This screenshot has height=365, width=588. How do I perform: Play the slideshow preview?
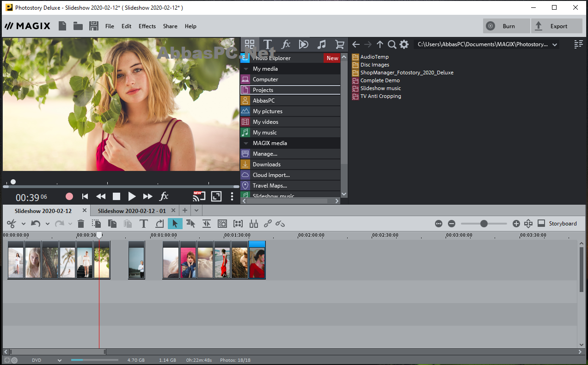click(132, 196)
